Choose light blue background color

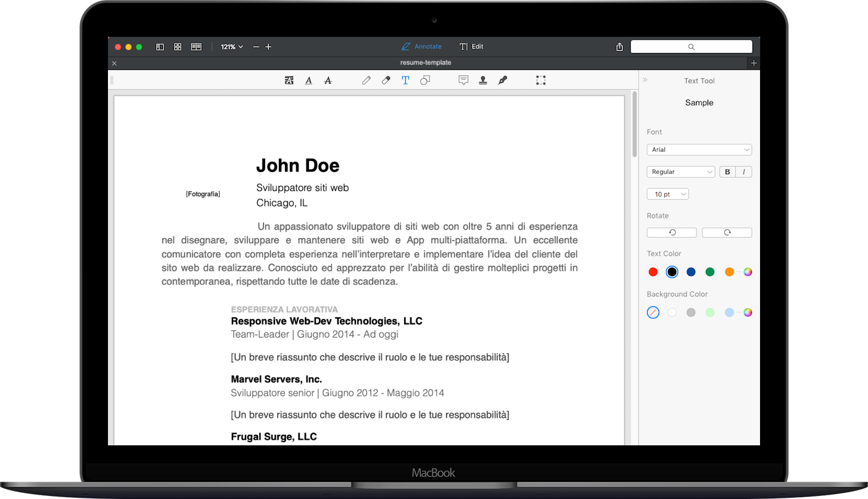[729, 313]
